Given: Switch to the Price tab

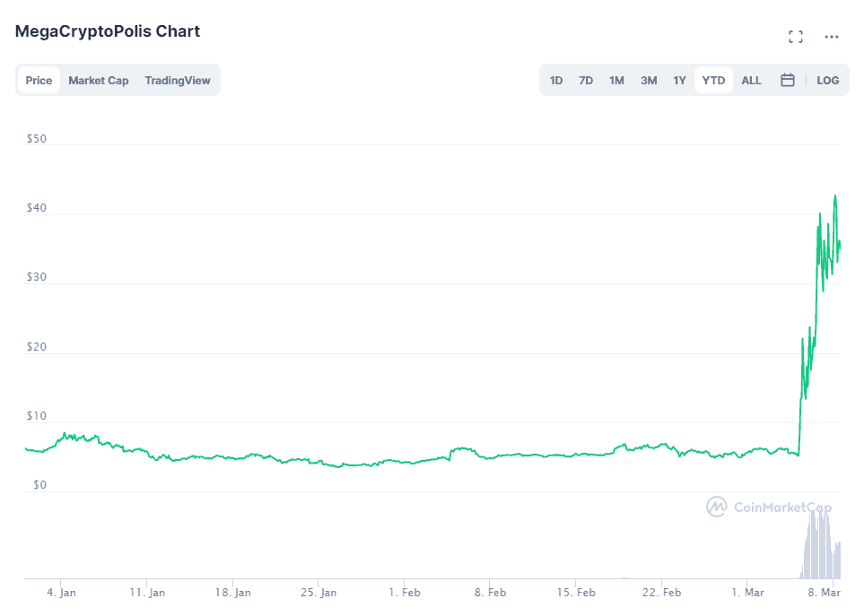Looking at the screenshot, I should 39,81.
